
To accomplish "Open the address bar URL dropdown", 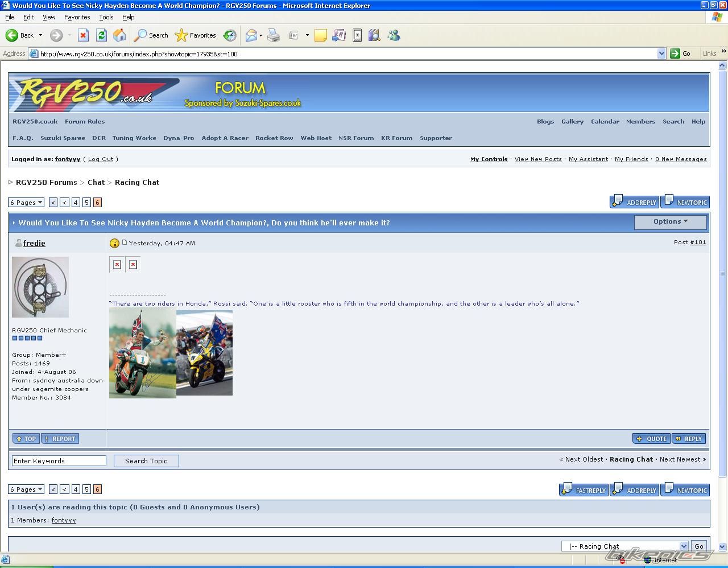I will pos(661,53).
